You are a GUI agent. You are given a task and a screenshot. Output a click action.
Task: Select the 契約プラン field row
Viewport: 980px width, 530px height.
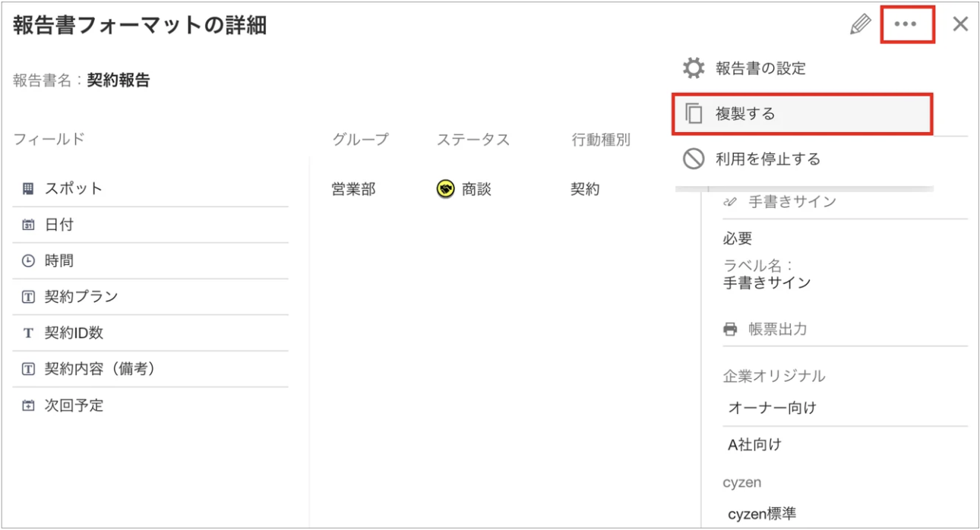[151, 297]
